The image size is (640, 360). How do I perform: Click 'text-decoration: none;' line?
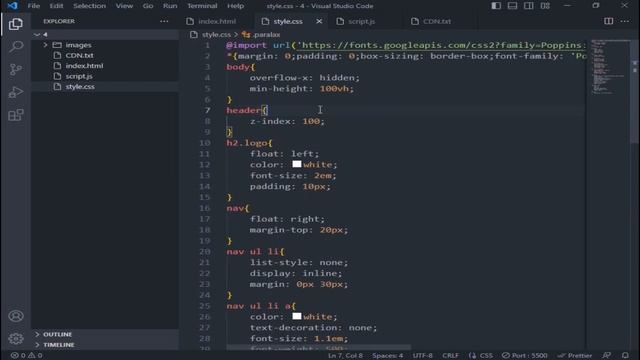[x=313, y=327]
